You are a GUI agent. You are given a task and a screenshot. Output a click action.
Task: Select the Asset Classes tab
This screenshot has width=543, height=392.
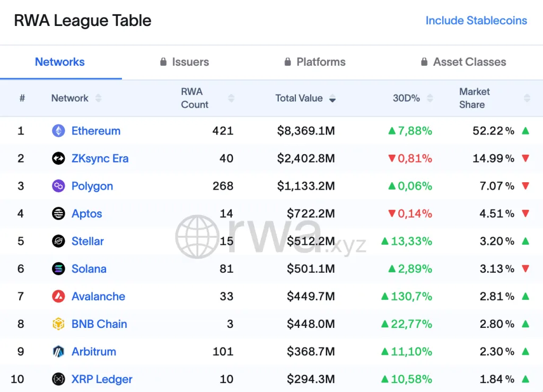tap(463, 62)
